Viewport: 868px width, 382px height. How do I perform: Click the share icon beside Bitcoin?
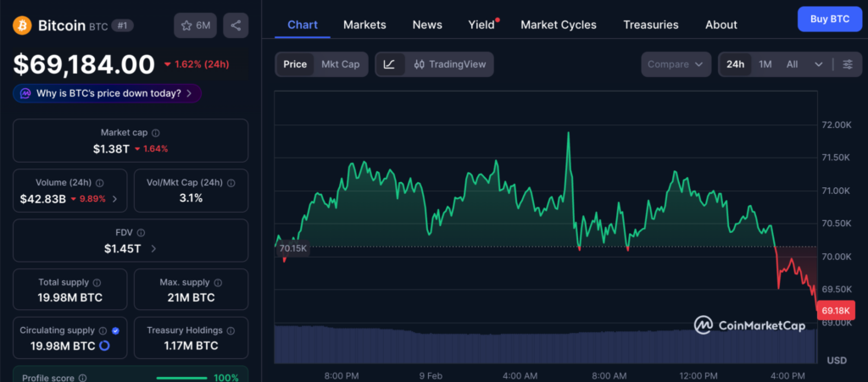tap(236, 25)
